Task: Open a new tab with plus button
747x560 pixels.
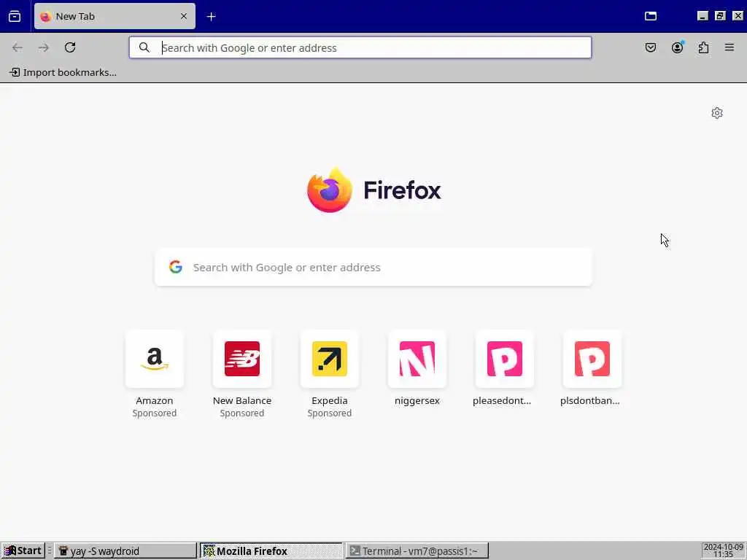Action: (x=211, y=17)
